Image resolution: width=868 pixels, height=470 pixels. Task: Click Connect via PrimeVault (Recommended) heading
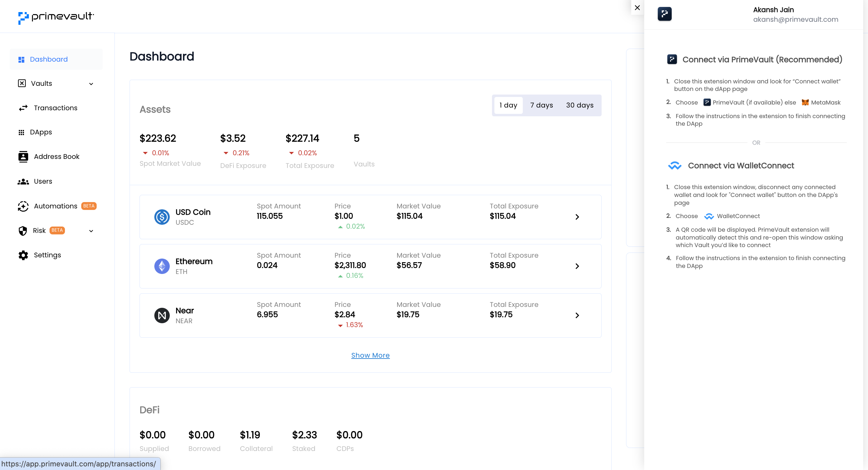(762, 60)
